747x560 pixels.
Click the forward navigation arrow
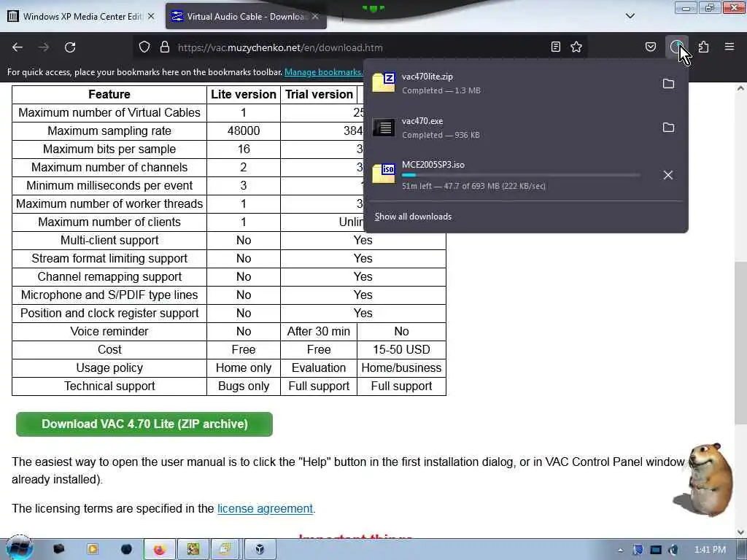tap(44, 47)
